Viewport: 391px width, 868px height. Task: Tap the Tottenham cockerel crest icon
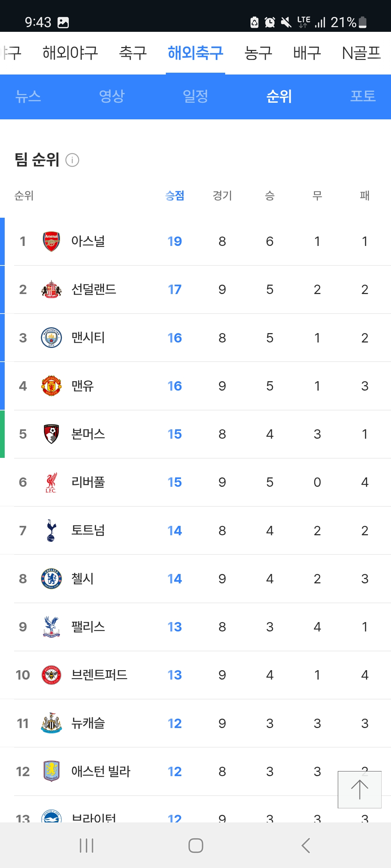[x=51, y=531]
